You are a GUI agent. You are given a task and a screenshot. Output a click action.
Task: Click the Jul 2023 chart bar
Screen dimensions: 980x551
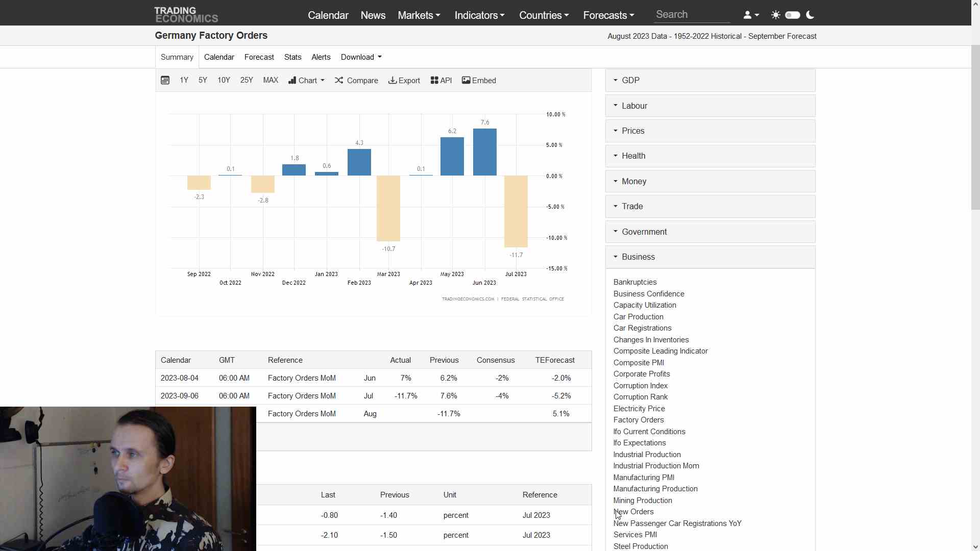tap(516, 211)
